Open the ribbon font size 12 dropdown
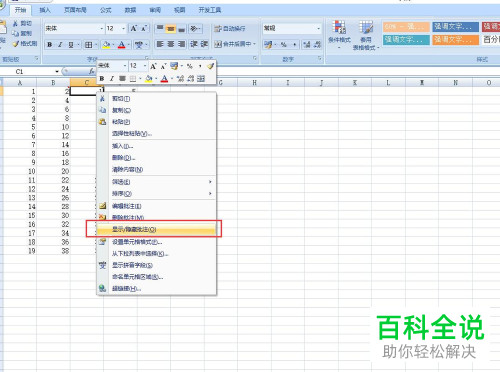 [x=123, y=29]
